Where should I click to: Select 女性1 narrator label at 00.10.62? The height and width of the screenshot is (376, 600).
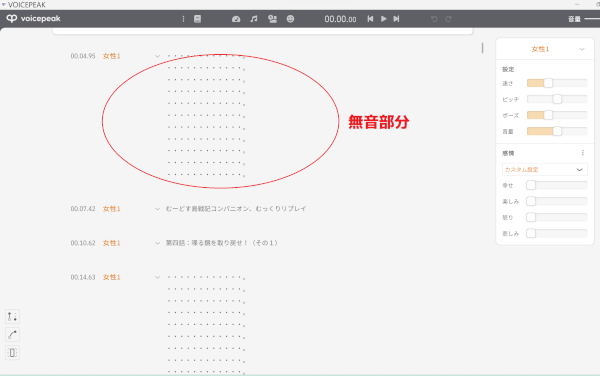[111, 243]
